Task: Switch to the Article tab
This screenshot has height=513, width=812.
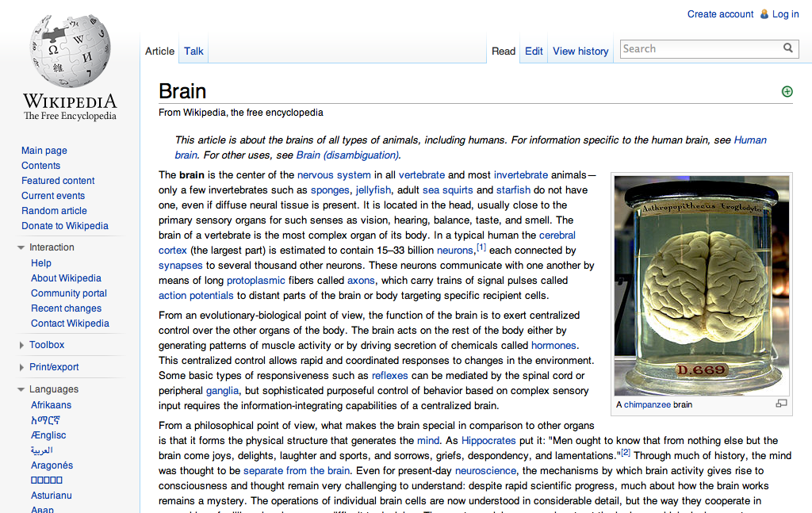Action: [159, 52]
